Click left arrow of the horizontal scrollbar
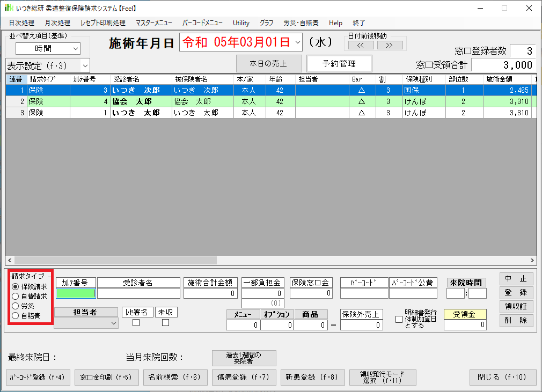The width and height of the screenshot is (542, 392). 10,260
